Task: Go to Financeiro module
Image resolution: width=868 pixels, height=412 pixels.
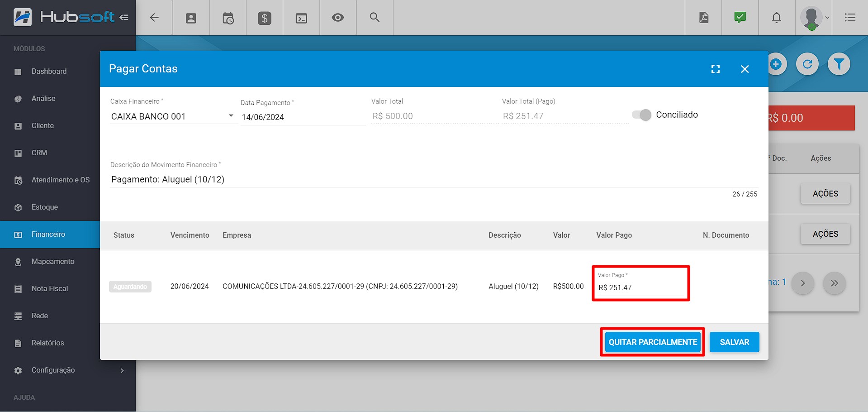Action: pyautogui.click(x=48, y=235)
